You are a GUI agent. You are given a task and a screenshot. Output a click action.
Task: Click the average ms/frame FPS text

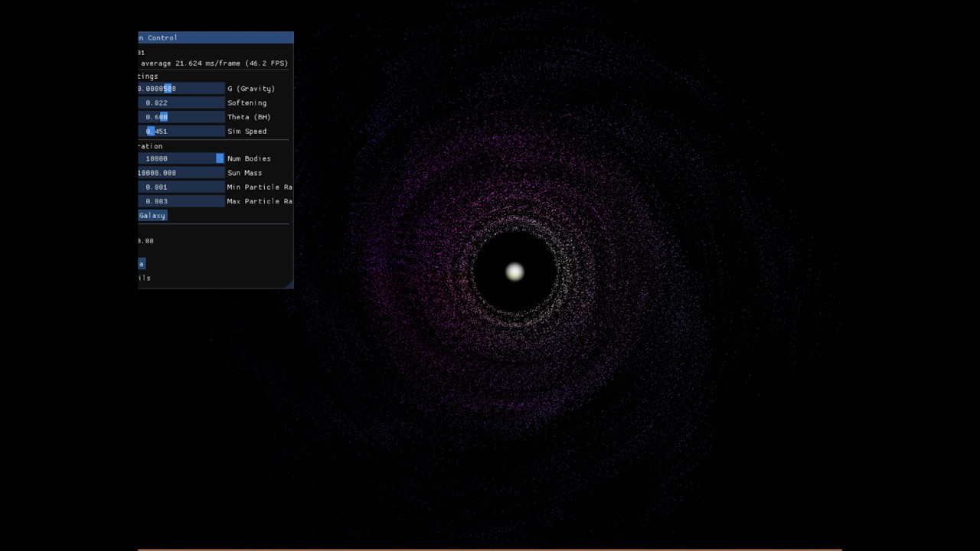(x=214, y=64)
